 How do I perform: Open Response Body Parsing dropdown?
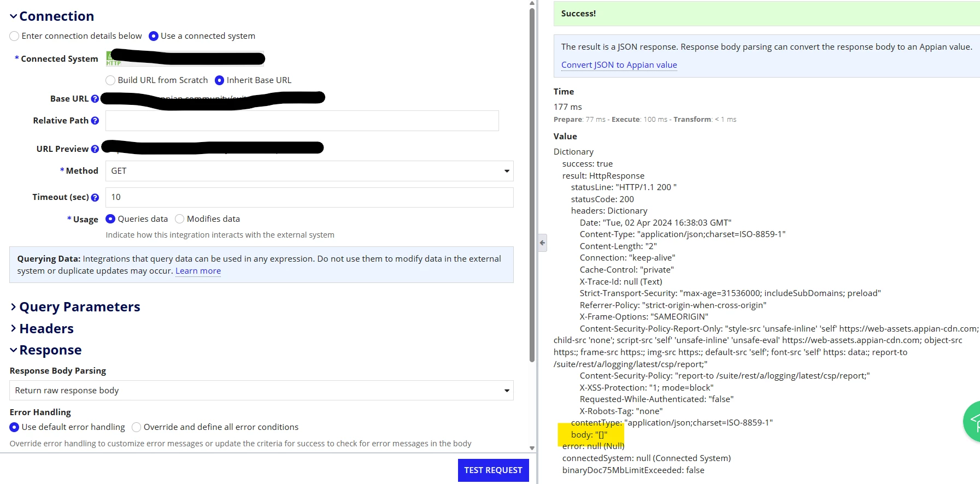click(261, 391)
